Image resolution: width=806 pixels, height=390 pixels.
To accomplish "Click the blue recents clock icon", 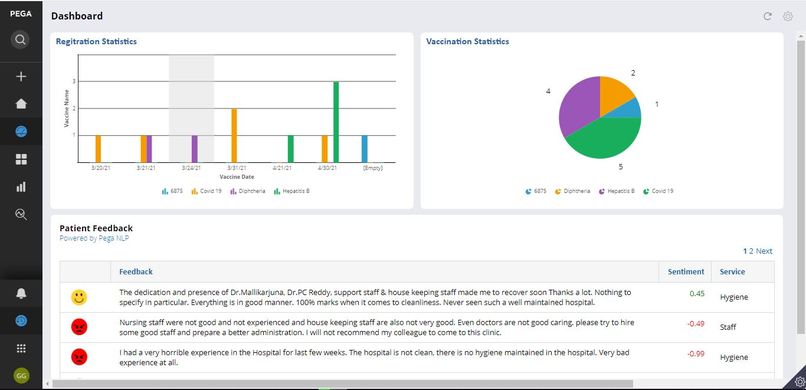I will click(21, 321).
